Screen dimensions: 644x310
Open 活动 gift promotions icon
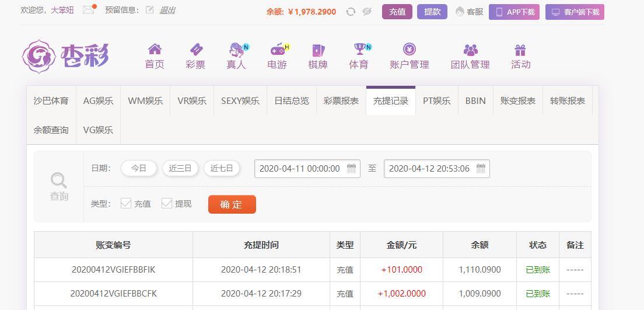520,50
